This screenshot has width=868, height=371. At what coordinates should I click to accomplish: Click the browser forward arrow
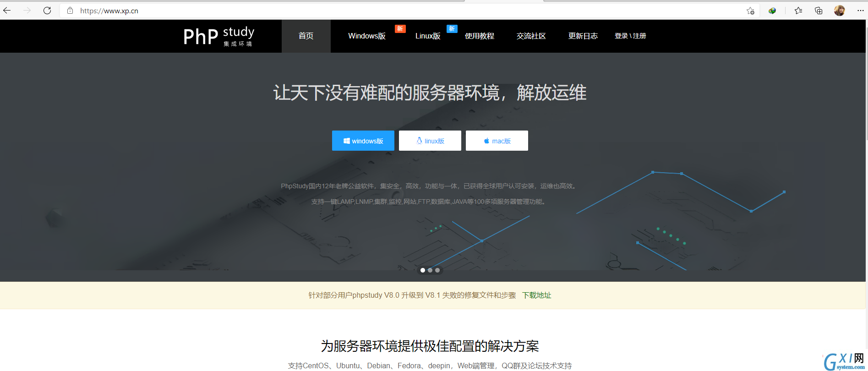click(x=27, y=11)
